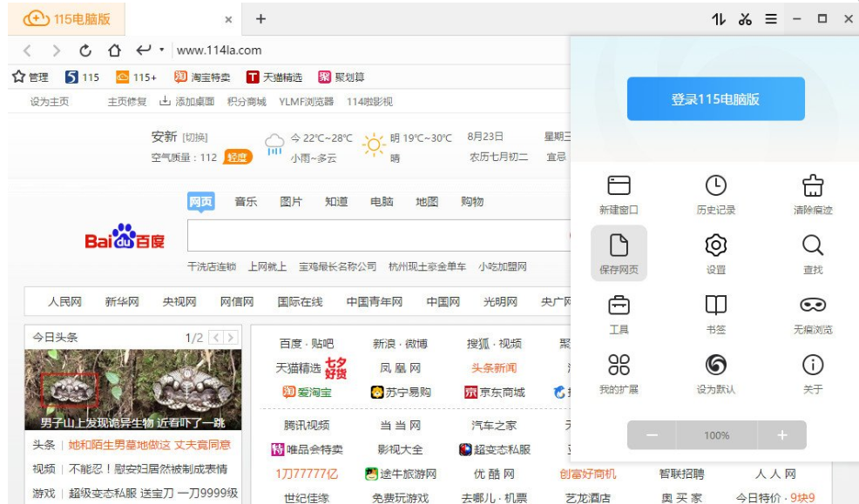Open the 115+ bookmark
This screenshot has width=859, height=504.
pyautogui.click(x=136, y=77)
